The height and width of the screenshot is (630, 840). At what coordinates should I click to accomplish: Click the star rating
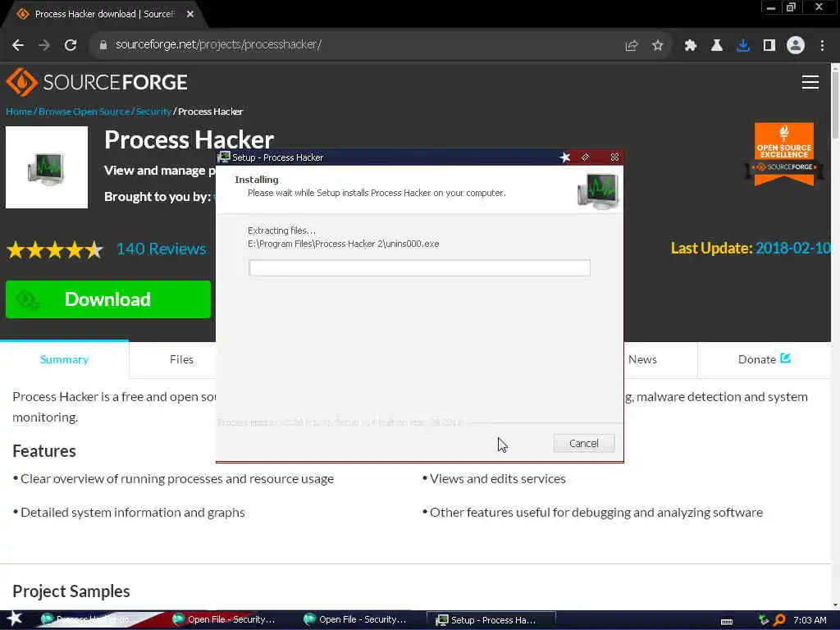pos(55,249)
